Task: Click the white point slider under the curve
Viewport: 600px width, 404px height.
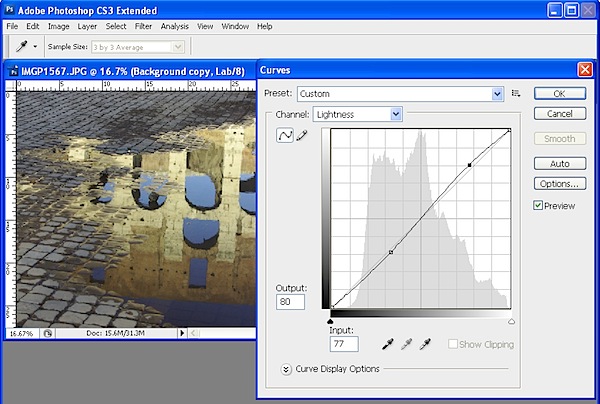Action: point(511,322)
